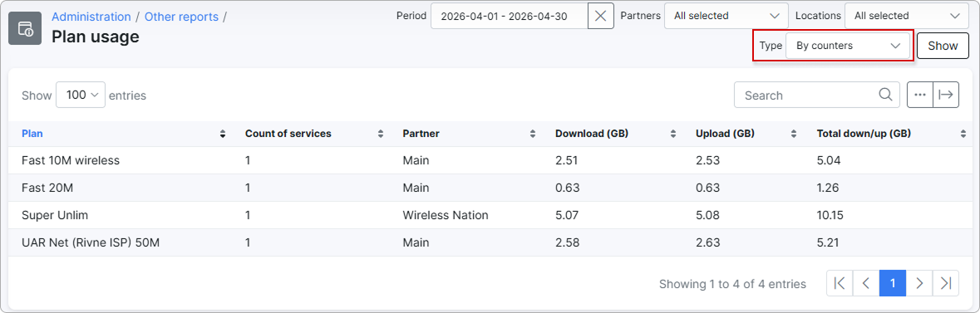Go to last page of results
980x313 pixels.
[946, 283]
